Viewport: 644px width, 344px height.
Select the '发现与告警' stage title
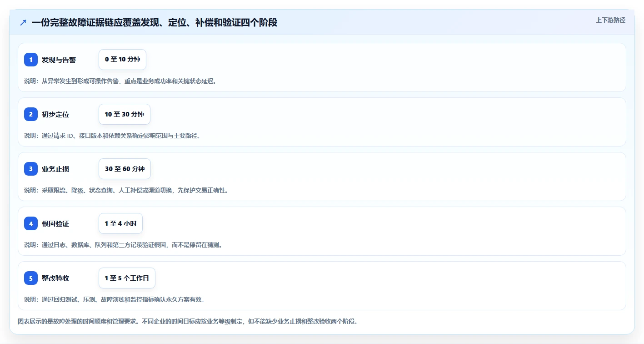(59, 60)
